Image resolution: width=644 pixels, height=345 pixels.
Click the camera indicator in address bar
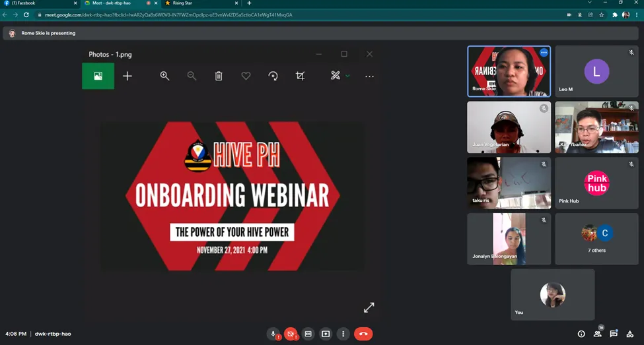569,15
